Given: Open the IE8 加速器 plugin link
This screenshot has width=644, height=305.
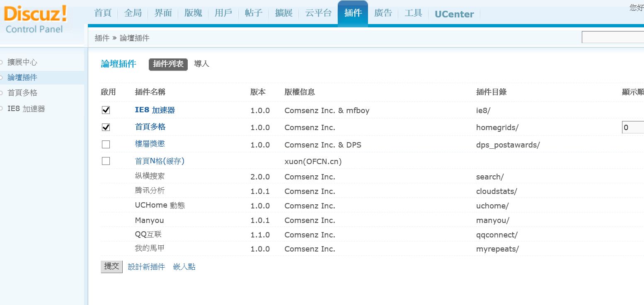Looking at the screenshot, I should (155, 110).
